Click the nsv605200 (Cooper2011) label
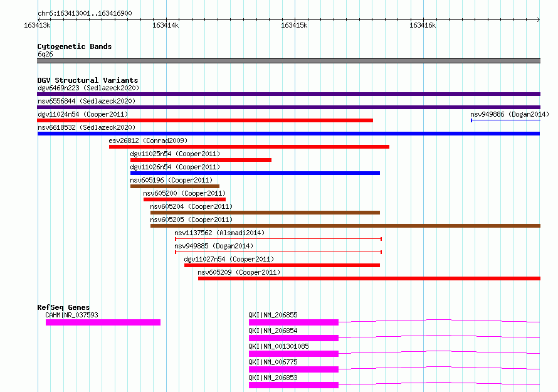The image size is (558, 392). point(184,193)
